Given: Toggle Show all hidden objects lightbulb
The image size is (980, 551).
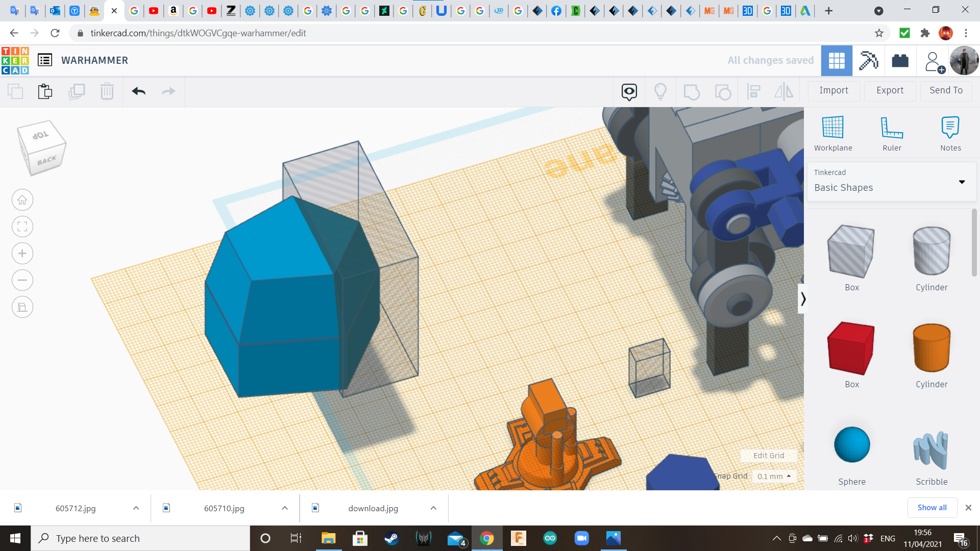Looking at the screenshot, I should tap(660, 92).
